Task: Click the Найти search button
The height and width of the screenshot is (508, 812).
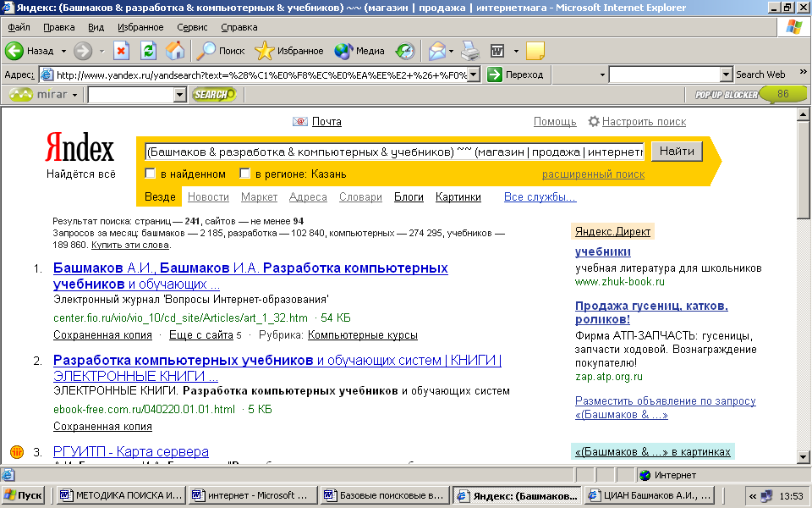Action: (x=677, y=152)
